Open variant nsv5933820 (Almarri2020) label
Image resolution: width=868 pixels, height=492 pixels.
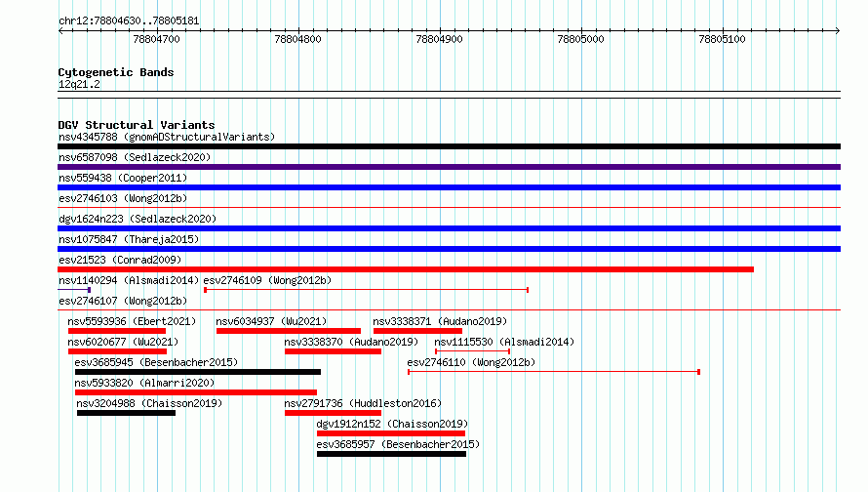click(144, 383)
